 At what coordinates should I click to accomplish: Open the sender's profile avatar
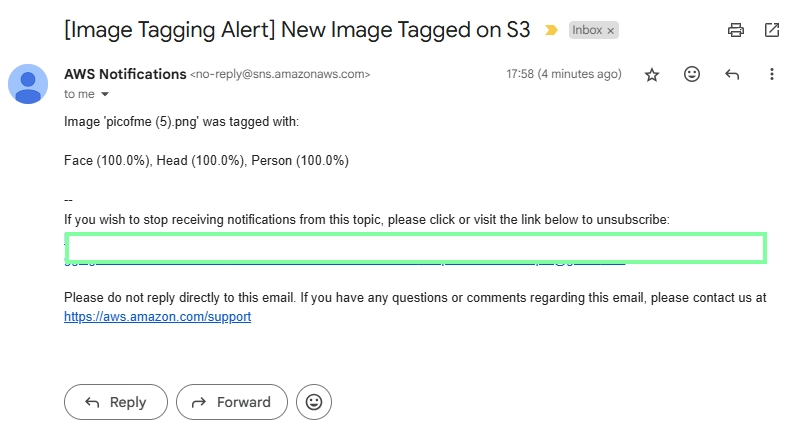28,84
